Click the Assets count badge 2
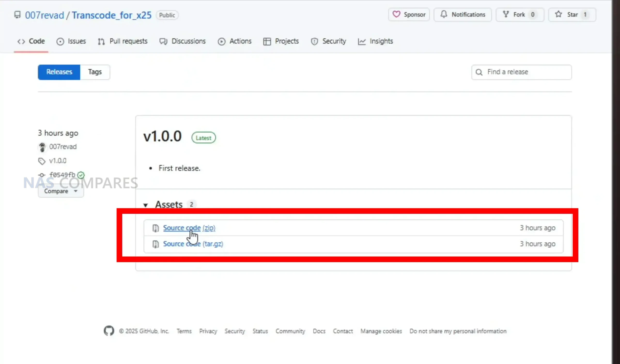This screenshot has height=364, width=620. click(x=191, y=204)
